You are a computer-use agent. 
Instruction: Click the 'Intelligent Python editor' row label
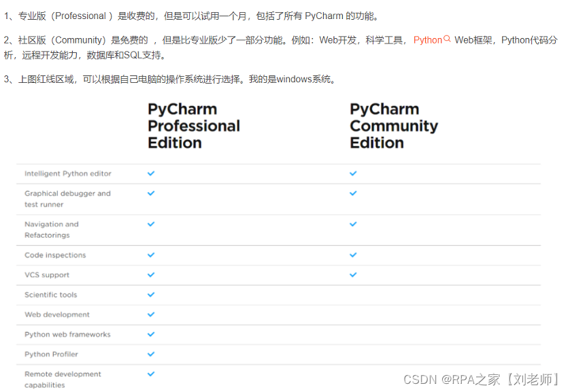pos(68,173)
